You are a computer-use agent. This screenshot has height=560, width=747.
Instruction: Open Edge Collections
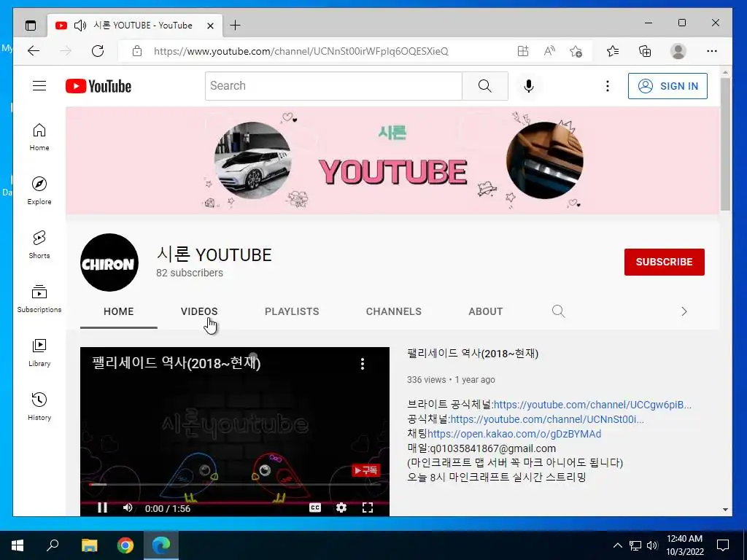coord(645,51)
